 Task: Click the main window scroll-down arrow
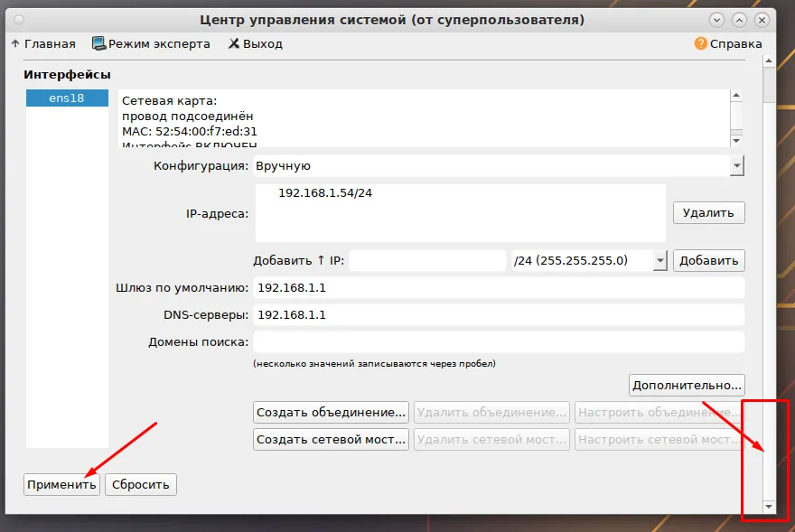pos(769,507)
